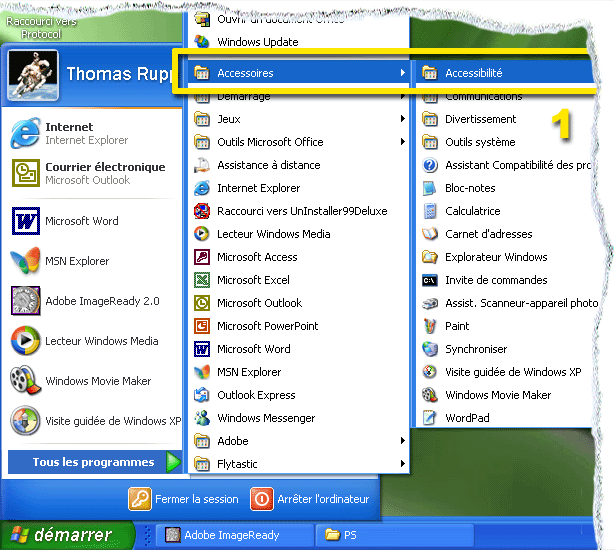This screenshot has height=550, width=615.
Task: Click Arrêter l'ordinateur button
Action: (x=309, y=499)
